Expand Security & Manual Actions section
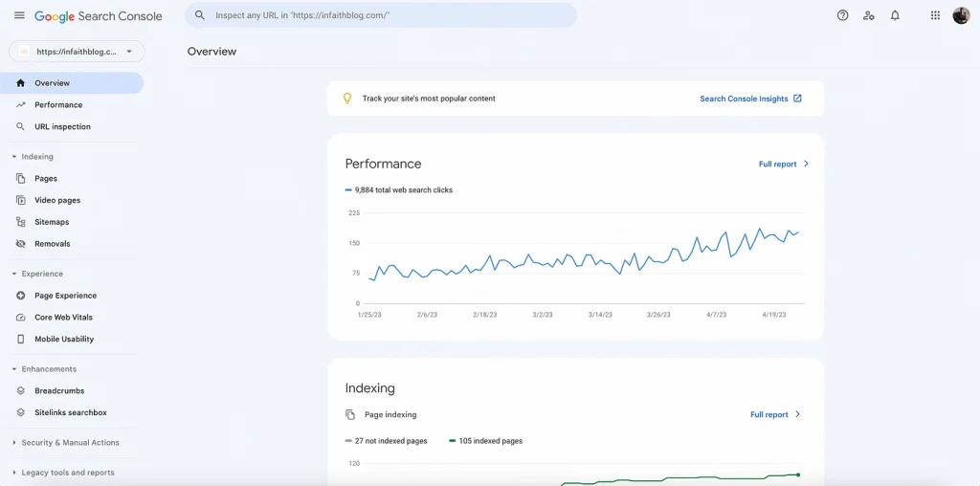980x486 pixels. (x=14, y=443)
